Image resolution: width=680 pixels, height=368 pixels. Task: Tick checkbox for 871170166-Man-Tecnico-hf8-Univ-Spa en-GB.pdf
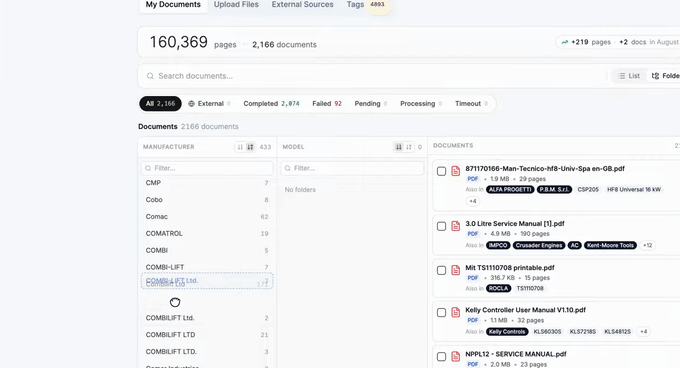(441, 171)
